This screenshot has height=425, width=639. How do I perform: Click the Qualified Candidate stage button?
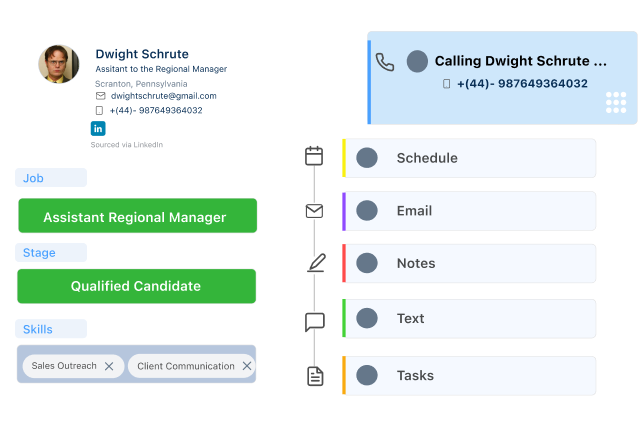tap(136, 286)
